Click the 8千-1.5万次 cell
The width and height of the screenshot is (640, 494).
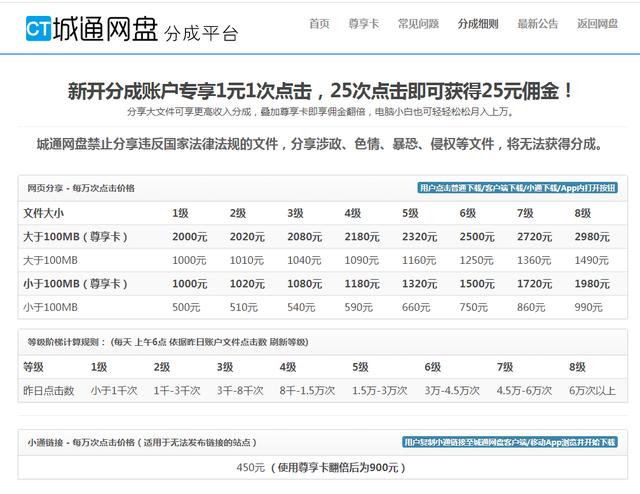coord(307,391)
